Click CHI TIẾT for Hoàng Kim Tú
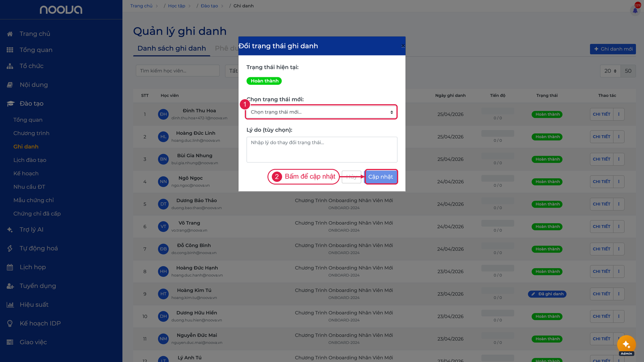The image size is (644, 362). (601, 294)
